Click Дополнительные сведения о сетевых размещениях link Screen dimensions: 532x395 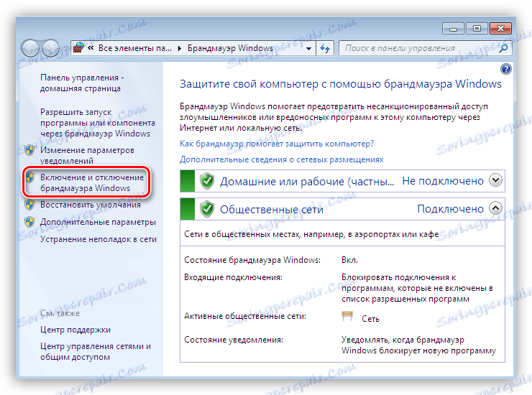click(x=282, y=159)
